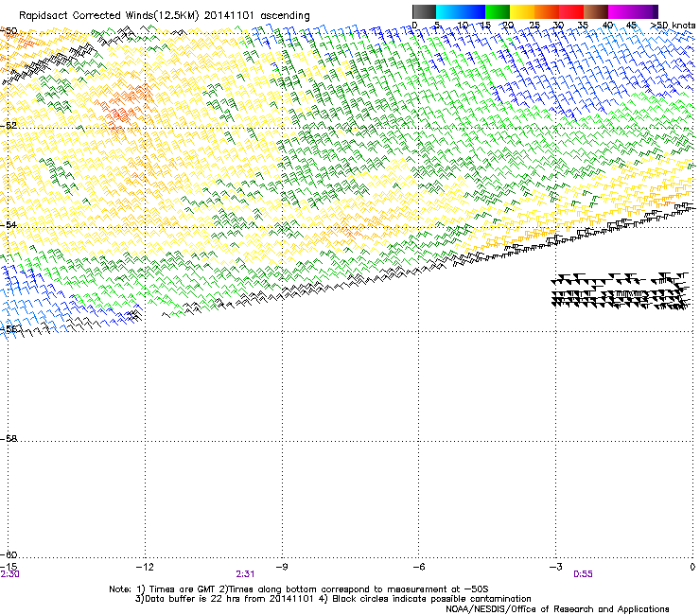Click the gray 0-5 knots color swatch

click(424, 11)
